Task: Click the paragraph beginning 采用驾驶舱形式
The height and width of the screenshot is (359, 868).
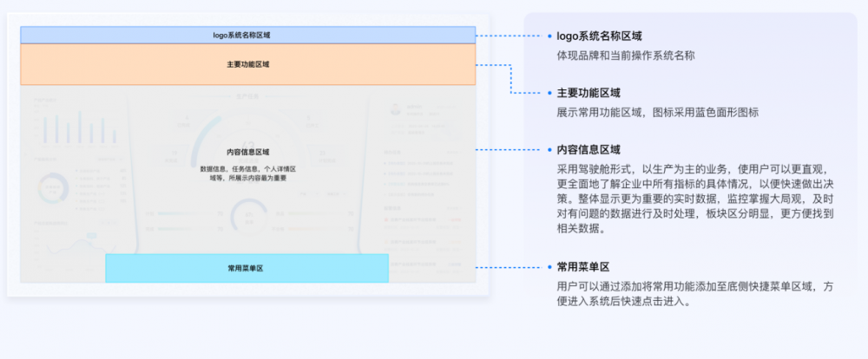Action: 695,199
